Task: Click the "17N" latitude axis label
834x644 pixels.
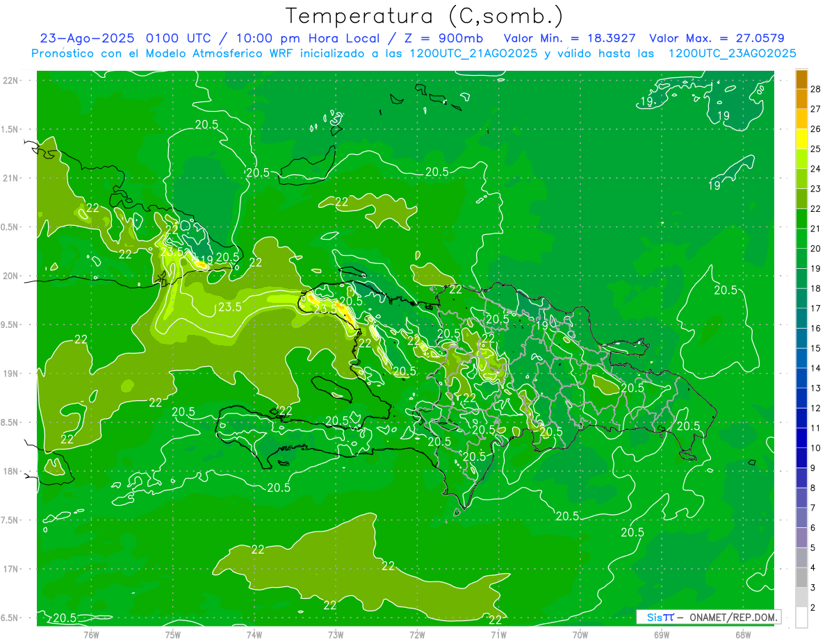Action: tap(12, 569)
